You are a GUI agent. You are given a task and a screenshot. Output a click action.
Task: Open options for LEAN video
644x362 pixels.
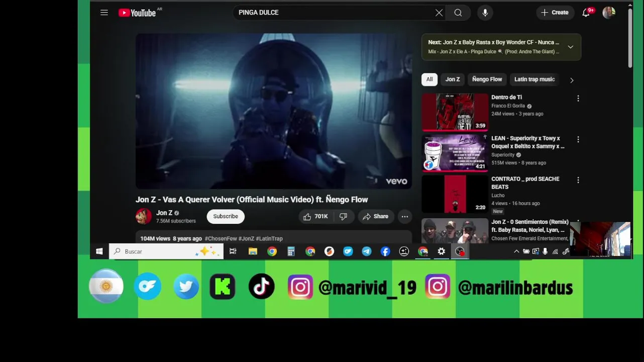coord(578,139)
